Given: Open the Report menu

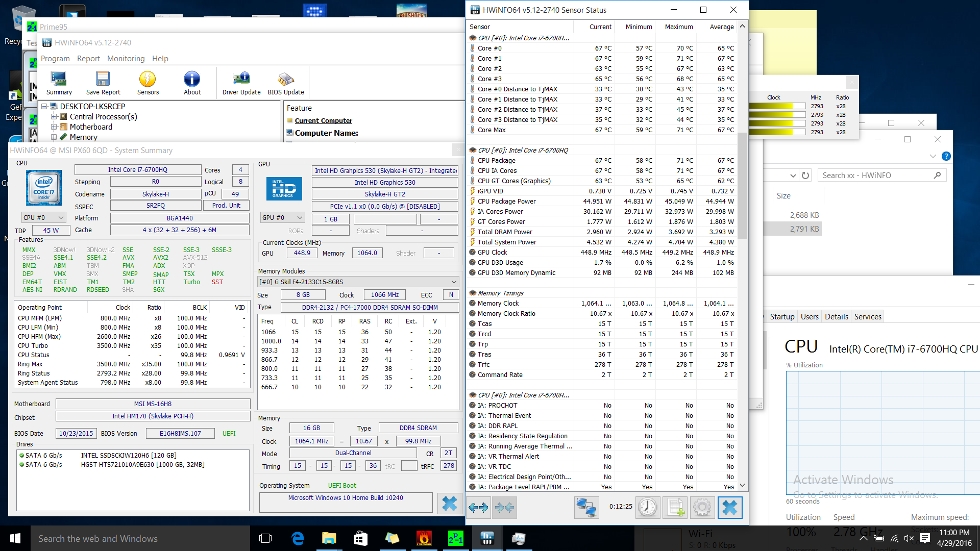Looking at the screenshot, I should tap(88, 59).
